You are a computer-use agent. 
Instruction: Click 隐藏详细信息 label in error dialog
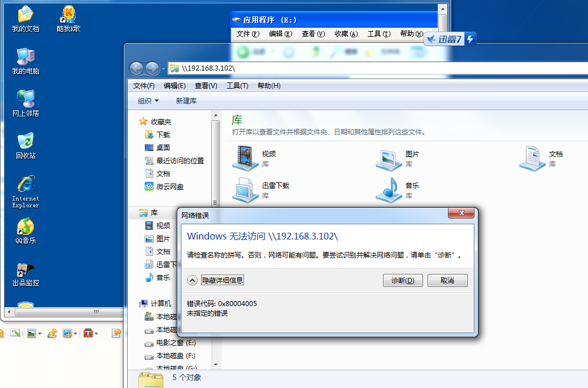point(223,280)
